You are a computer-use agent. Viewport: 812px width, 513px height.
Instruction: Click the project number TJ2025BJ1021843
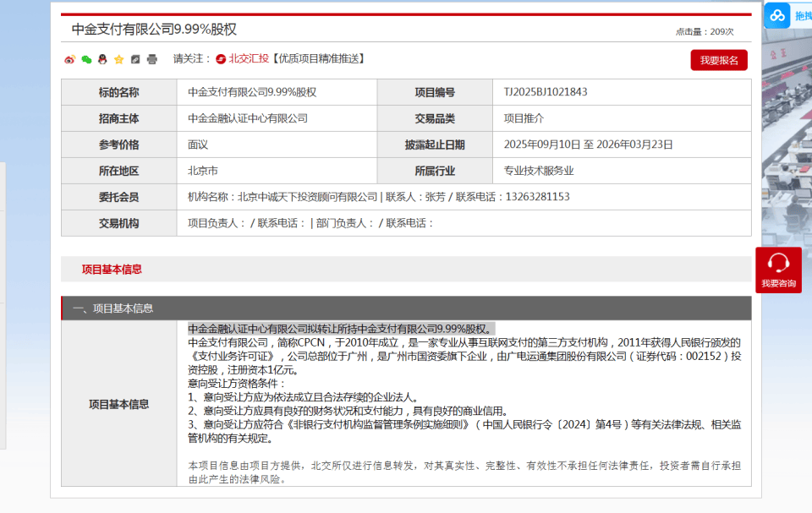click(546, 92)
